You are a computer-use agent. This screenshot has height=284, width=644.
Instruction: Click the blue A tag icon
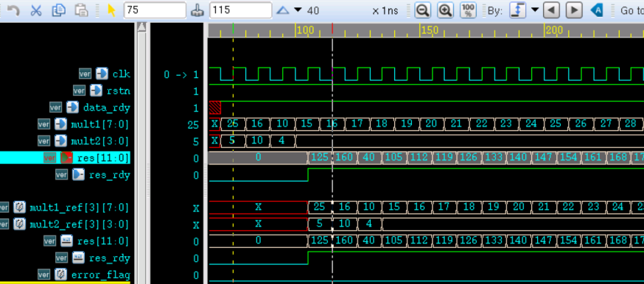597,10
